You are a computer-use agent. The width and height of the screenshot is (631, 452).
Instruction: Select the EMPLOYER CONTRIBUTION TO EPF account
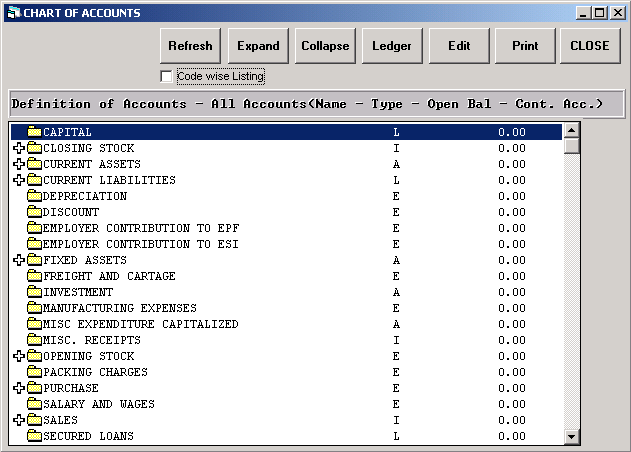(140, 228)
